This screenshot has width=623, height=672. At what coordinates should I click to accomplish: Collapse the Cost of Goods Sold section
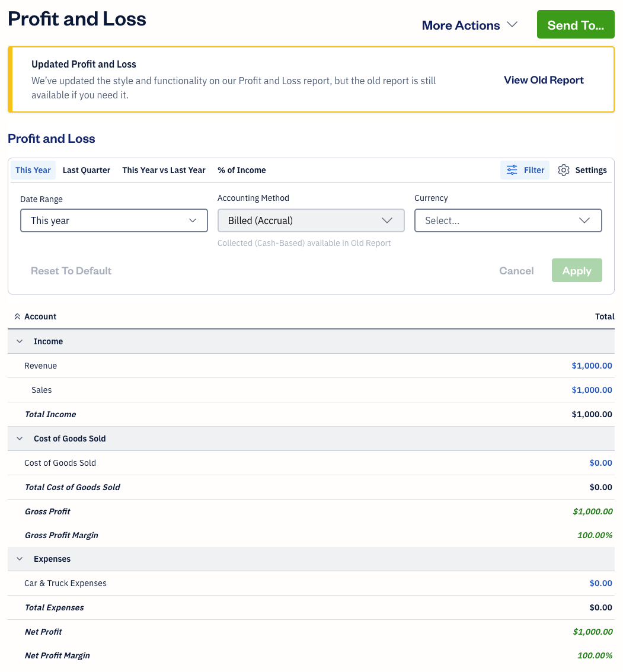coord(20,439)
